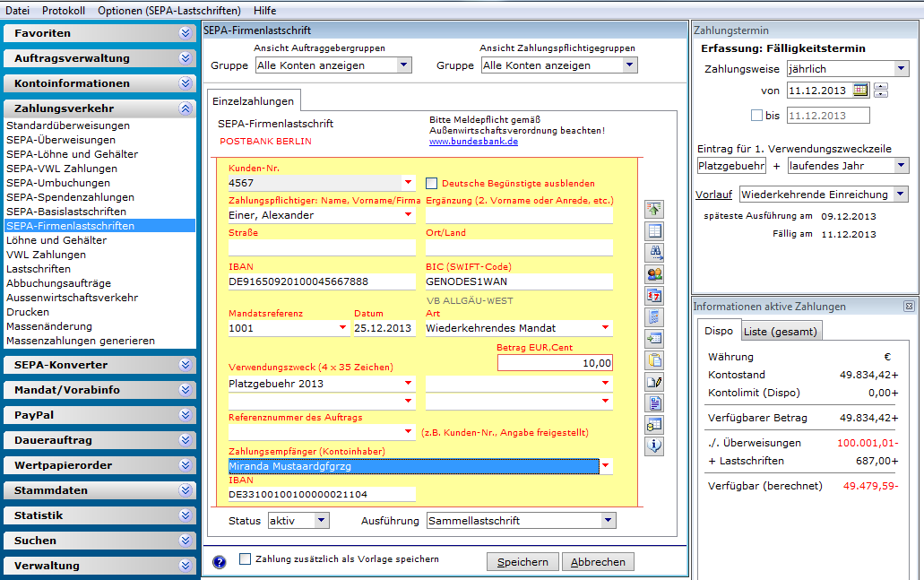The width and height of the screenshot is (924, 580).
Task: Click the green upward arrow toolbar icon
Action: [654, 209]
